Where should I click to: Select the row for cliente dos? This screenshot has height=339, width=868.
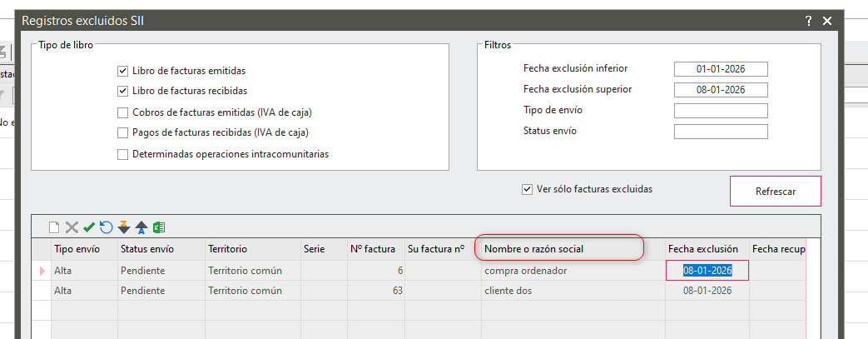(508, 291)
